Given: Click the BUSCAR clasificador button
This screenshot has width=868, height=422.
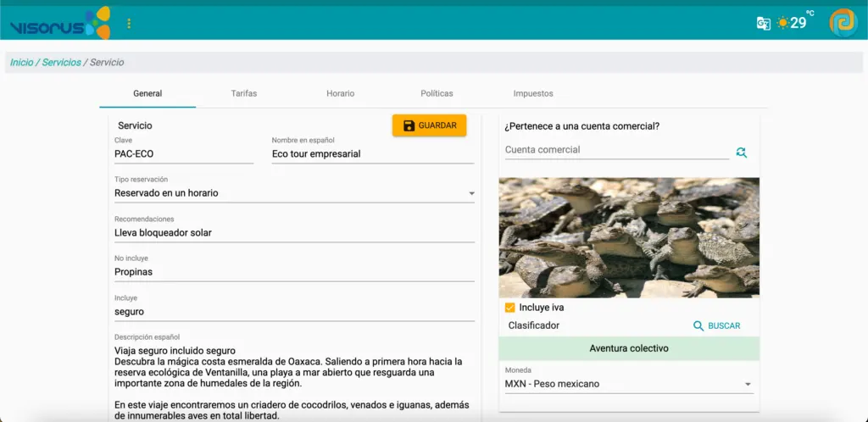Looking at the screenshot, I should pyautogui.click(x=717, y=325).
